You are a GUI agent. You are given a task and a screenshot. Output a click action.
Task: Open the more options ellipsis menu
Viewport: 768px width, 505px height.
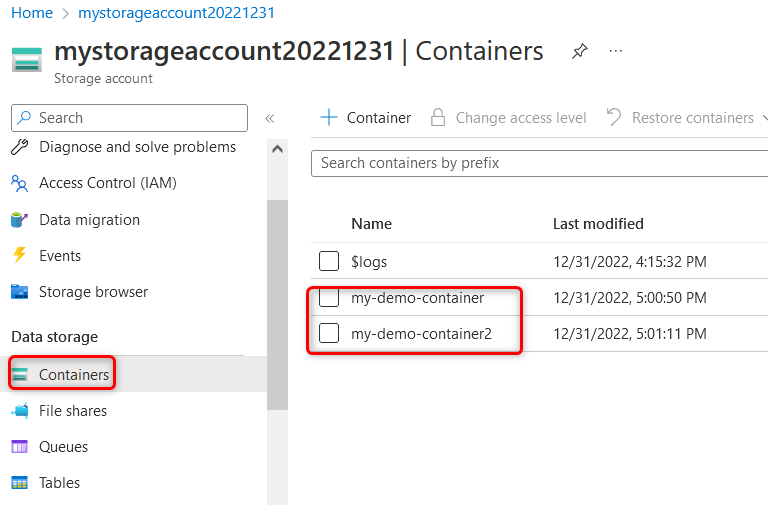click(x=616, y=51)
